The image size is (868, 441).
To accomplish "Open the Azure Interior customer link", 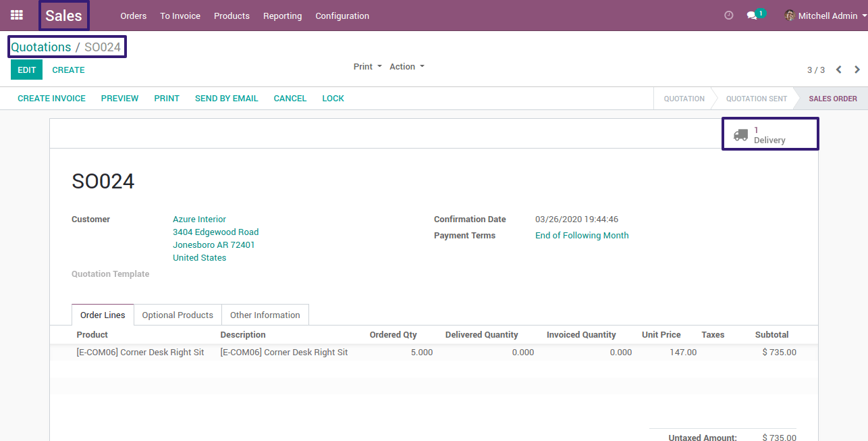I will 199,219.
